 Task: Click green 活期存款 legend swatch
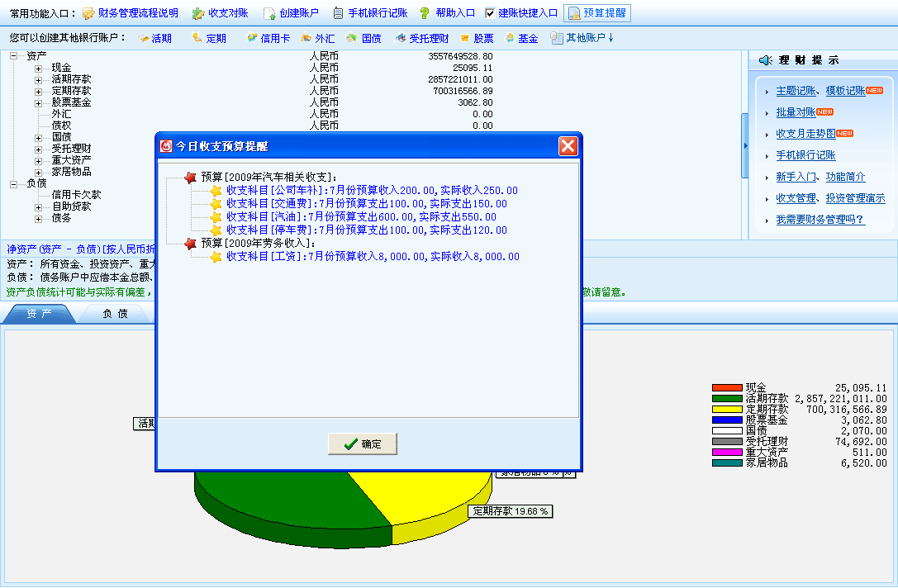coord(727,398)
